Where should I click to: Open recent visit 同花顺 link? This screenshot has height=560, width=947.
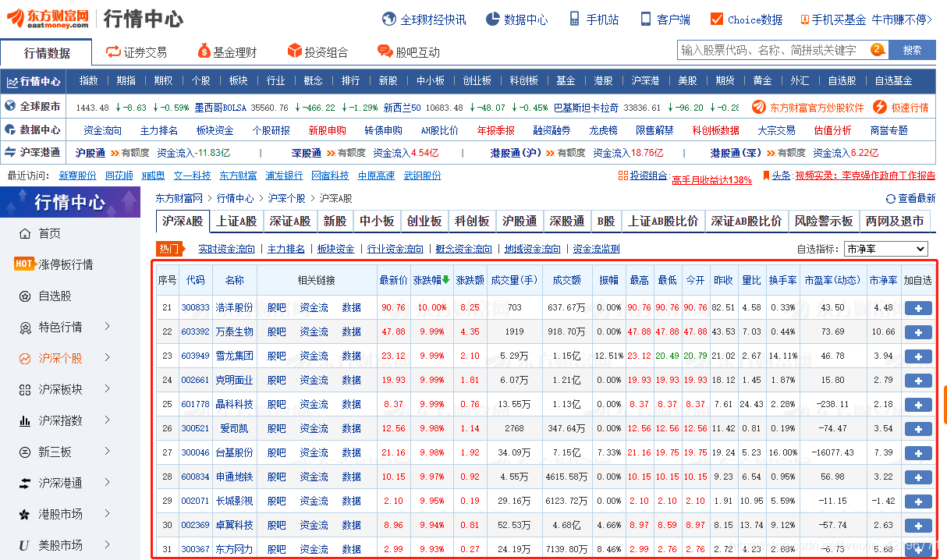(x=119, y=176)
